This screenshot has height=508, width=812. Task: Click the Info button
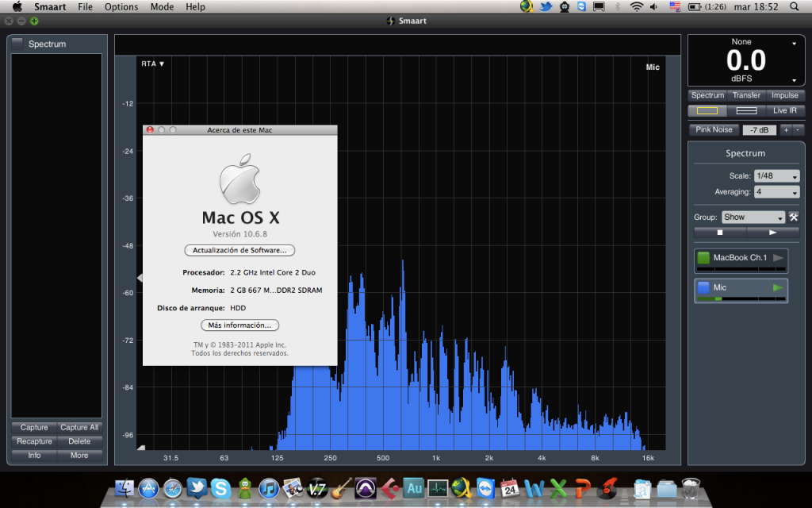34,456
